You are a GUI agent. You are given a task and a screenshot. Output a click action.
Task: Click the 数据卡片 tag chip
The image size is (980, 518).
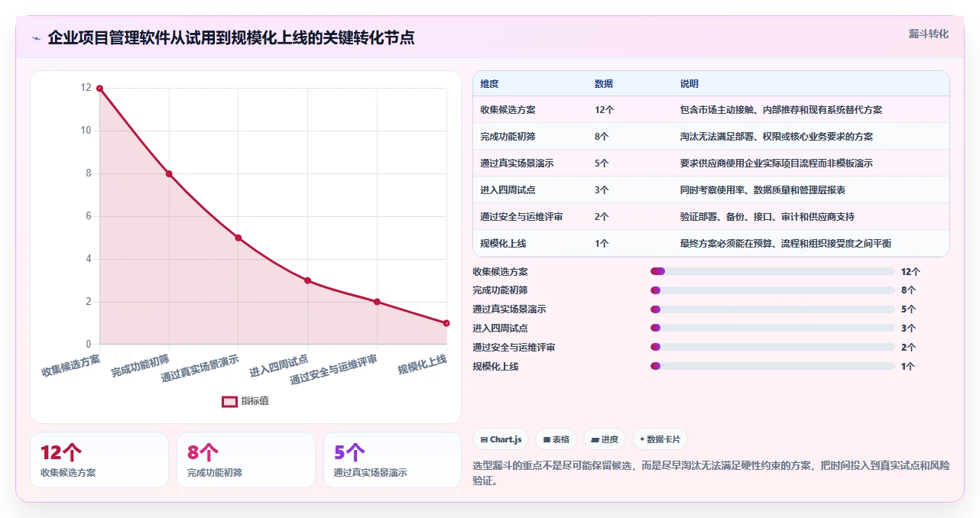click(x=660, y=439)
